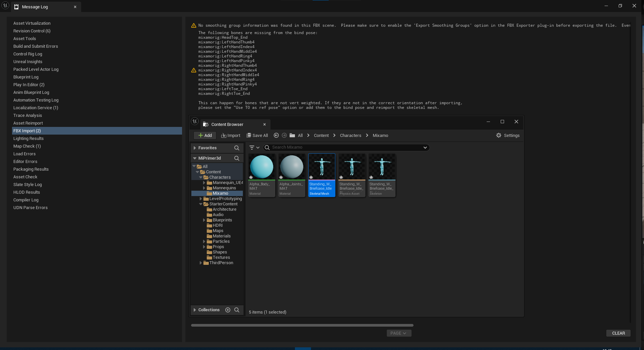
Task: Click the Mixamo breadcrumb
Action: [380, 135]
